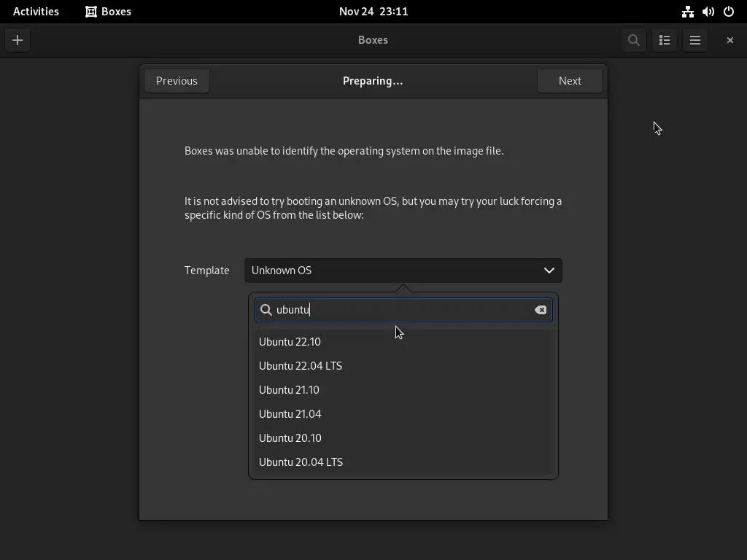Select Ubuntu 20.04 LTS entry
The height and width of the screenshot is (560, 747).
pos(301,462)
